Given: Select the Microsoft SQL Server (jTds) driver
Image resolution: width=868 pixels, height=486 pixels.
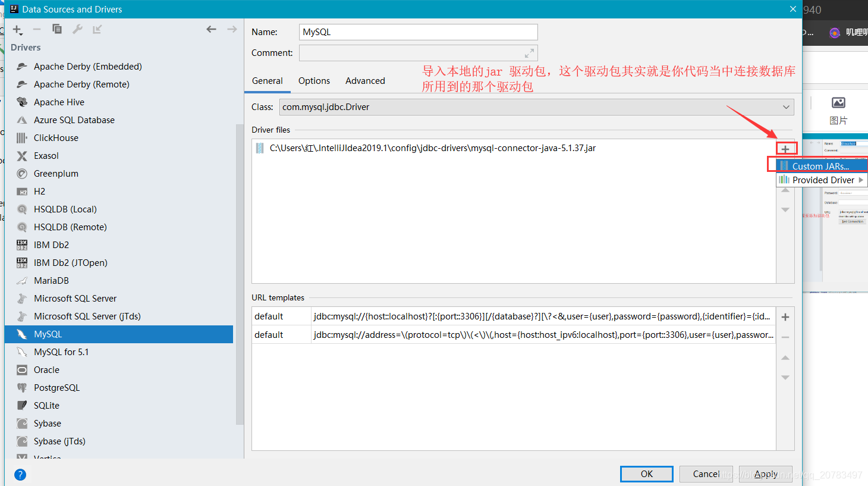Looking at the screenshot, I should coord(119,316).
